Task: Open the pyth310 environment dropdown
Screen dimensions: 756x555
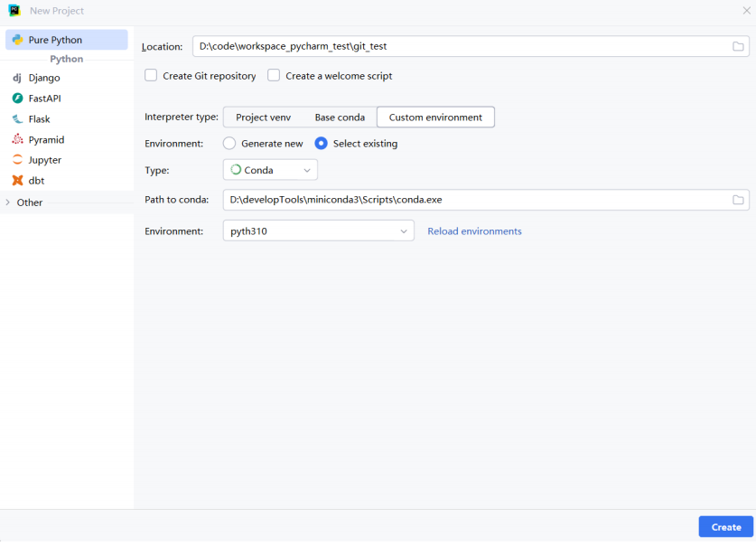Action: [319, 231]
